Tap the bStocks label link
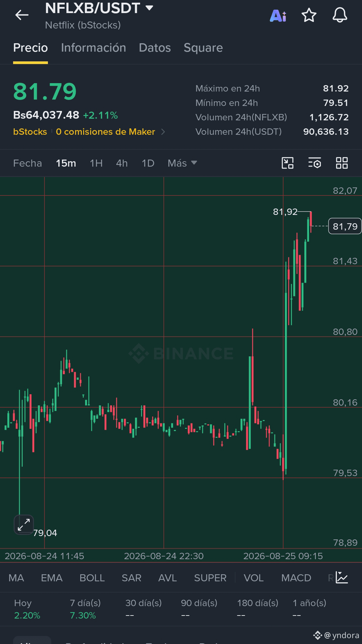362x644 pixels. pyautogui.click(x=30, y=132)
